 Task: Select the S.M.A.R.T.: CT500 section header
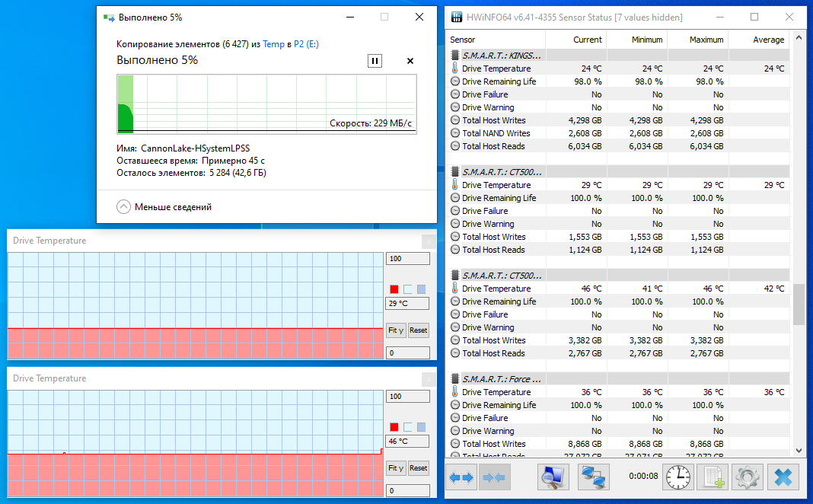502,171
